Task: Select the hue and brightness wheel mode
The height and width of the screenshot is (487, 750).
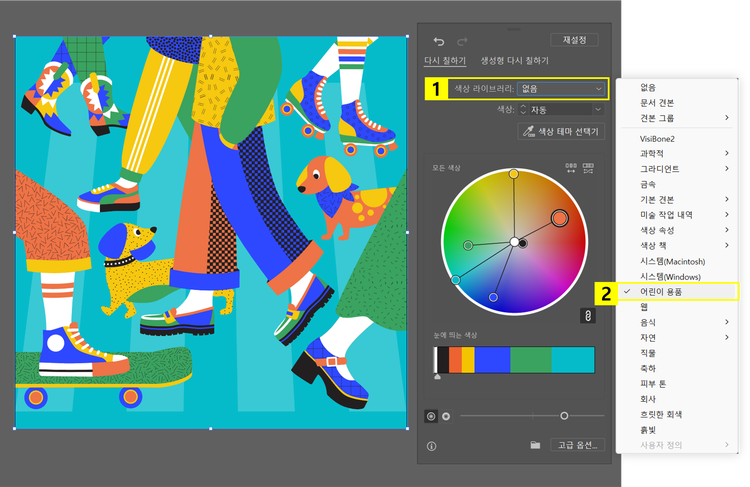Action: coord(446,416)
